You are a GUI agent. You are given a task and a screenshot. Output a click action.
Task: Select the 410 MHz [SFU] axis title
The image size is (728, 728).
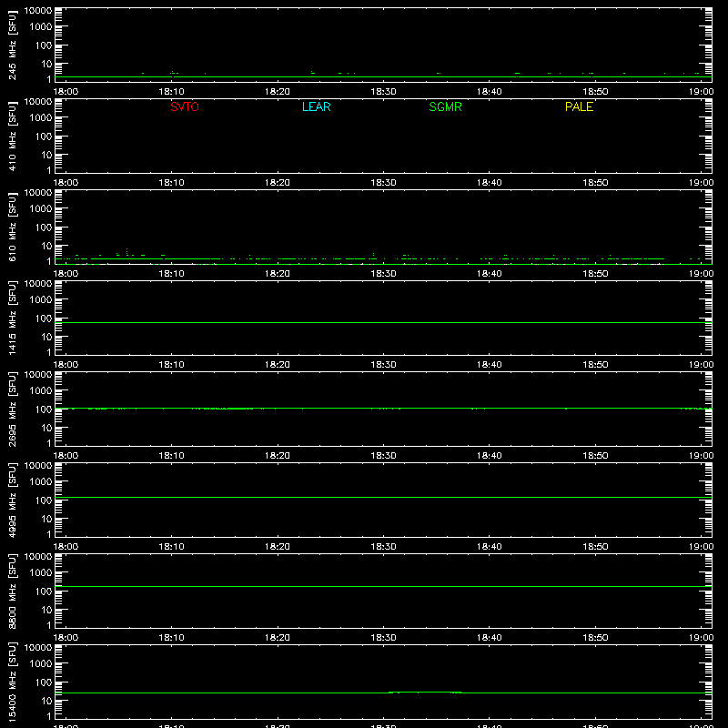tap(12, 136)
